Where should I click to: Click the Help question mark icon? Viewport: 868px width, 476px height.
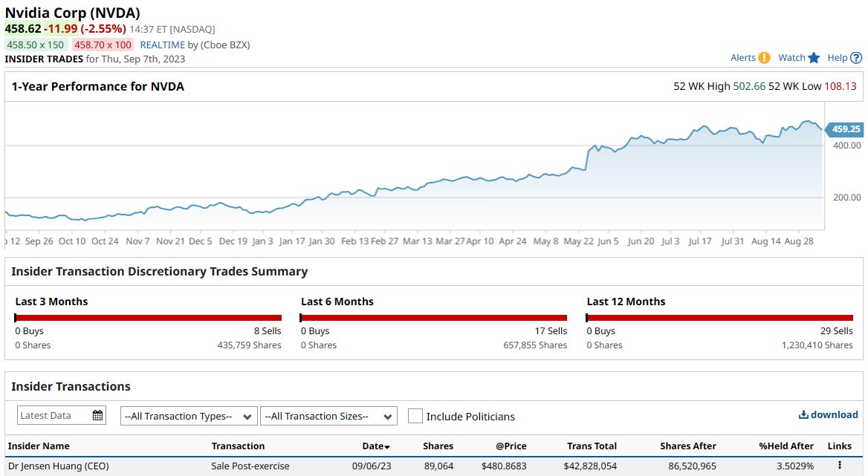click(856, 57)
